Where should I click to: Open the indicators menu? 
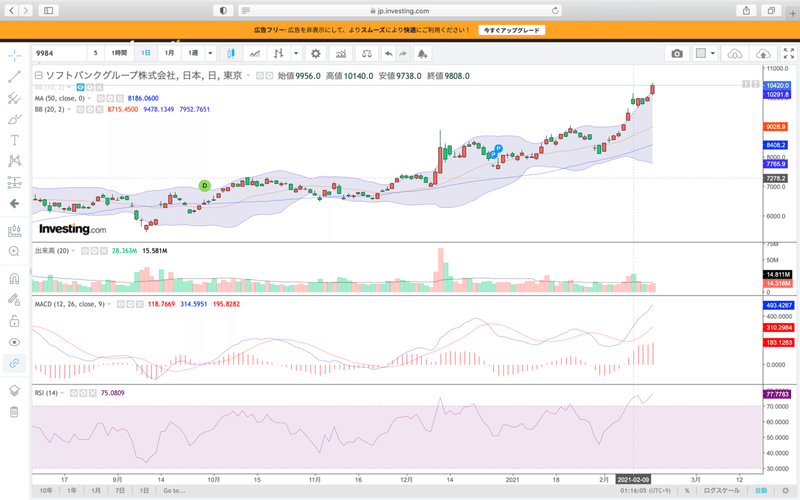coord(340,53)
